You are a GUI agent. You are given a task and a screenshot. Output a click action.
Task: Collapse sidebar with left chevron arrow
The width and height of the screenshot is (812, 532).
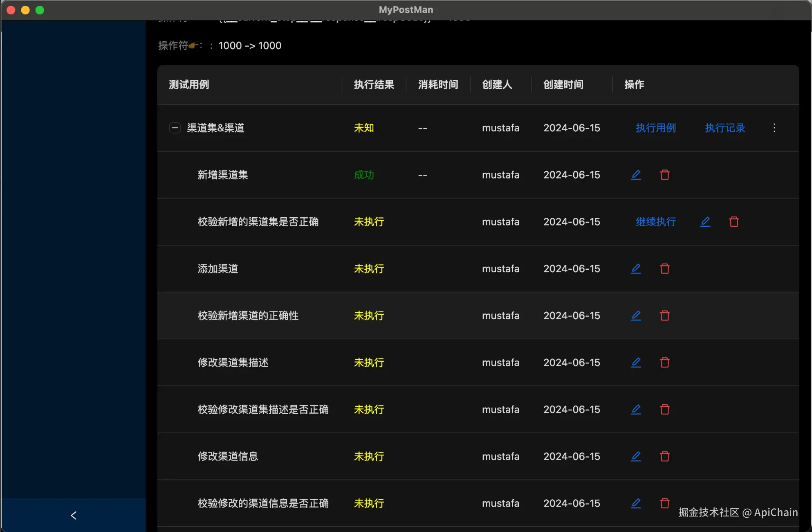tap(74, 515)
